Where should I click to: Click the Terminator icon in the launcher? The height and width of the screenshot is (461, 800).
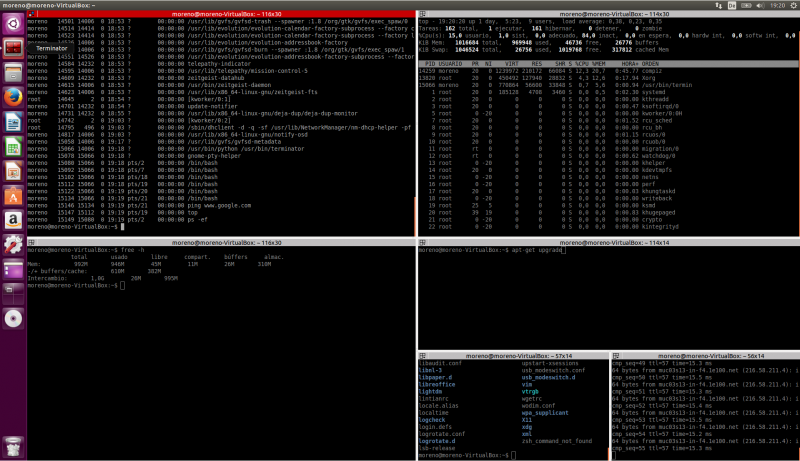13,48
